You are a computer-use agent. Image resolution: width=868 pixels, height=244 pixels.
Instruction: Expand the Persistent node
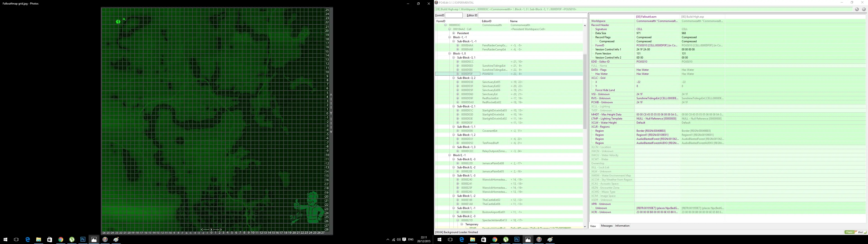(453, 33)
